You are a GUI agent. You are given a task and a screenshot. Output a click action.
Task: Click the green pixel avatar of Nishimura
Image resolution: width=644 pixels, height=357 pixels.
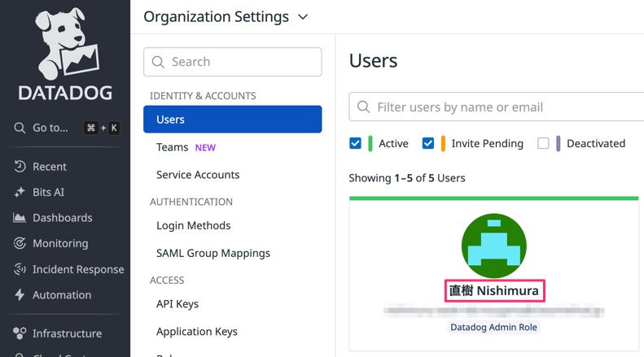(x=494, y=246)
